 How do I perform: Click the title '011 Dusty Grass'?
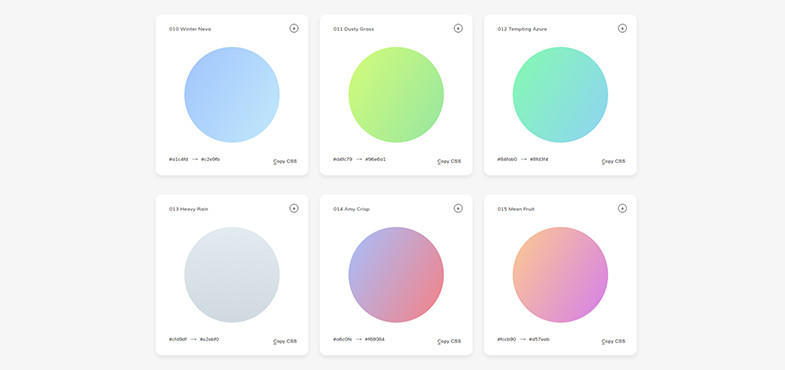pos(353,29)
